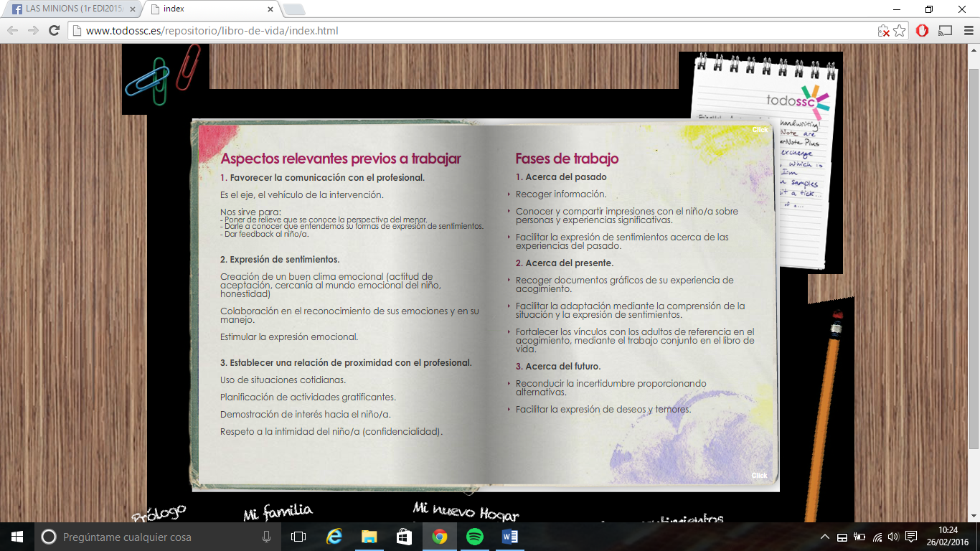Image resolution: width=980 pixels, height=551 pixels.
Task: Click text '2. Expresión de sentimientos.'
Action: pos(280,260)
